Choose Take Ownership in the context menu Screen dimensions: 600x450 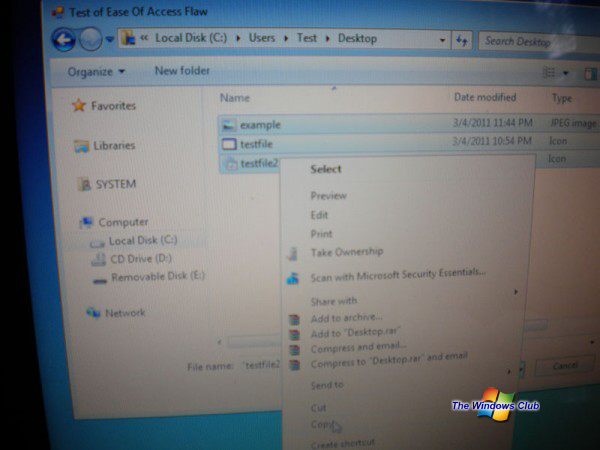(x=347, y=252)
